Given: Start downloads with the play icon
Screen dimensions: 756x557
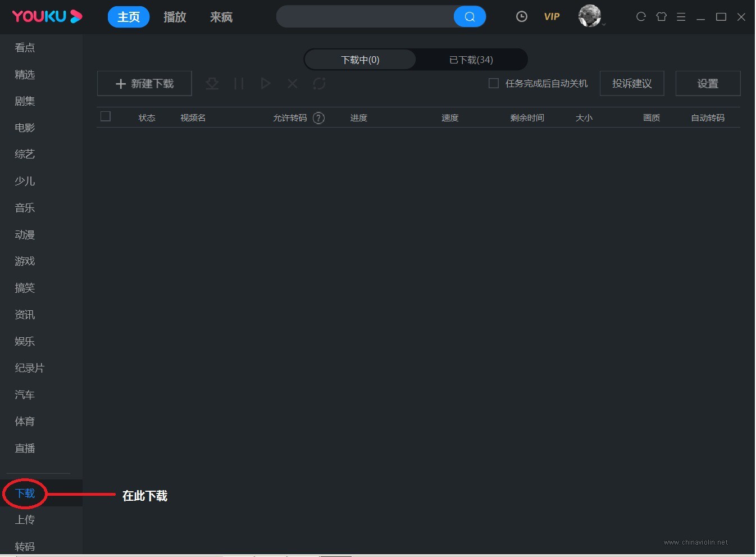Looking at the screenshot, I should click(x=266, y=84).
